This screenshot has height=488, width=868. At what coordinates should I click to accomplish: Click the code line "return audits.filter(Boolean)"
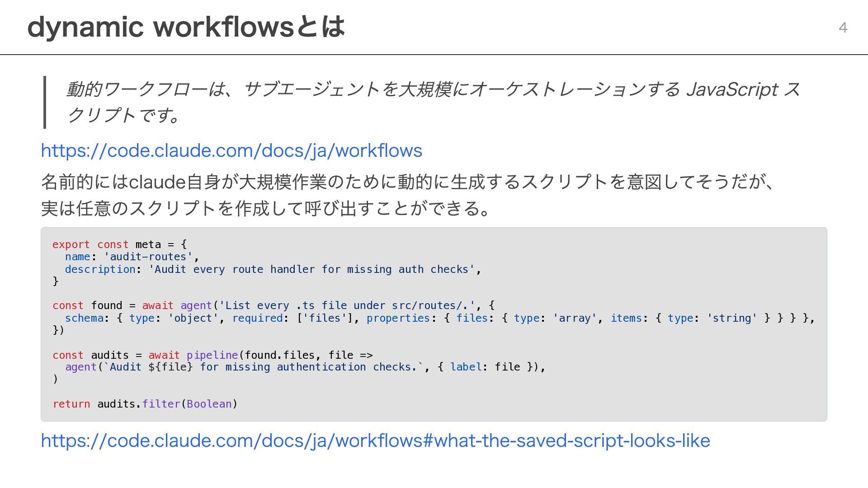[x=145, y=404]
